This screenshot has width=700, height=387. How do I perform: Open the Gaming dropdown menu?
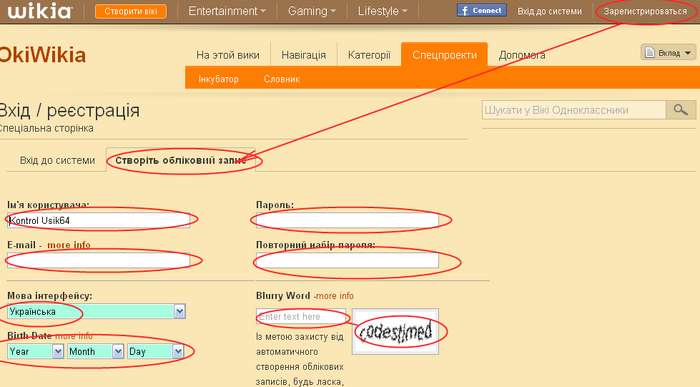tap(312, 11)
